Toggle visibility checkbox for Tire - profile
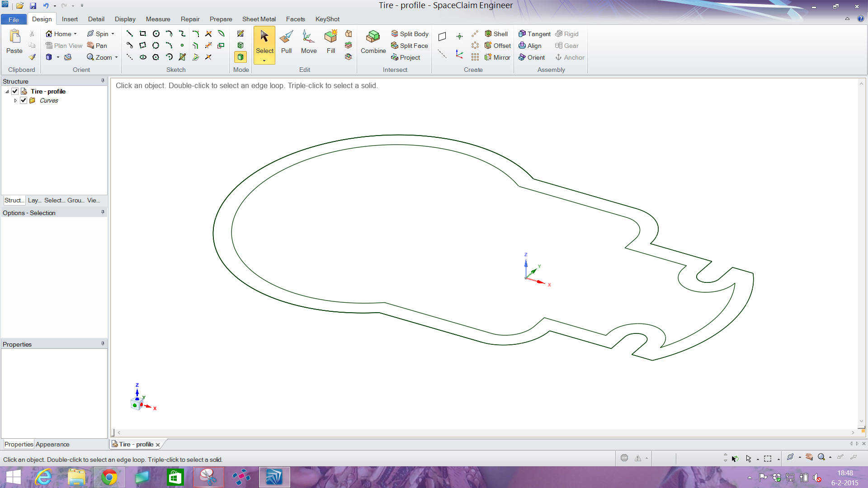 (x=15, y=91)
